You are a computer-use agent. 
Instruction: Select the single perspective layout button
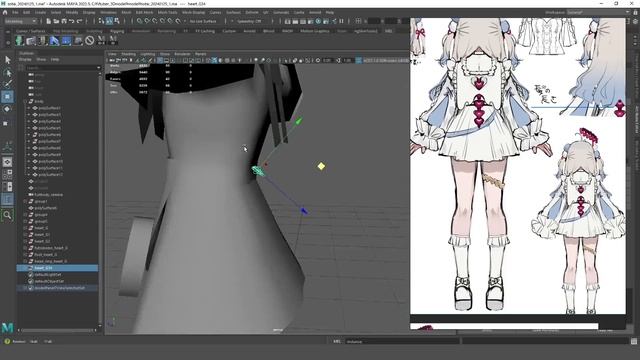pyautogui.click(x=7, y=162)
